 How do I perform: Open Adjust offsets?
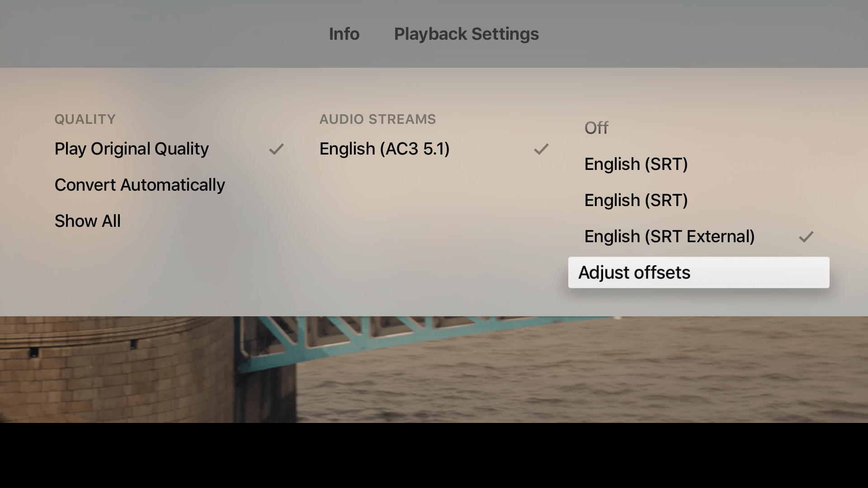pos(698,272)
